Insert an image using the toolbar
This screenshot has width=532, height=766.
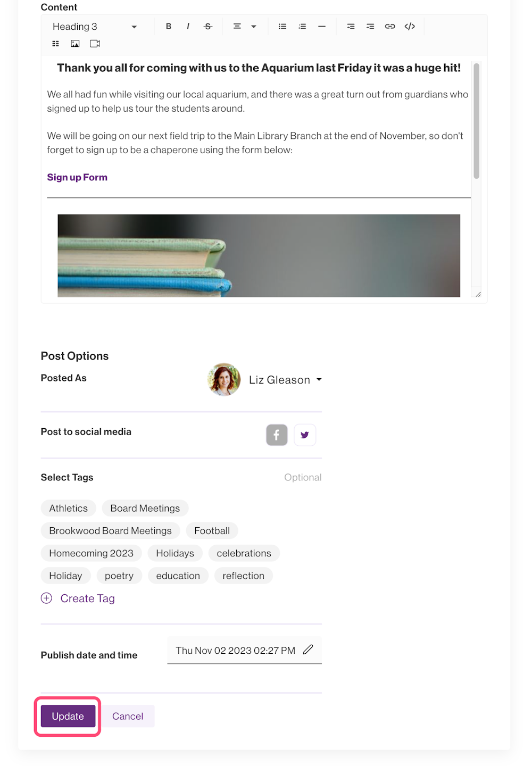click(x=75, y=44)
